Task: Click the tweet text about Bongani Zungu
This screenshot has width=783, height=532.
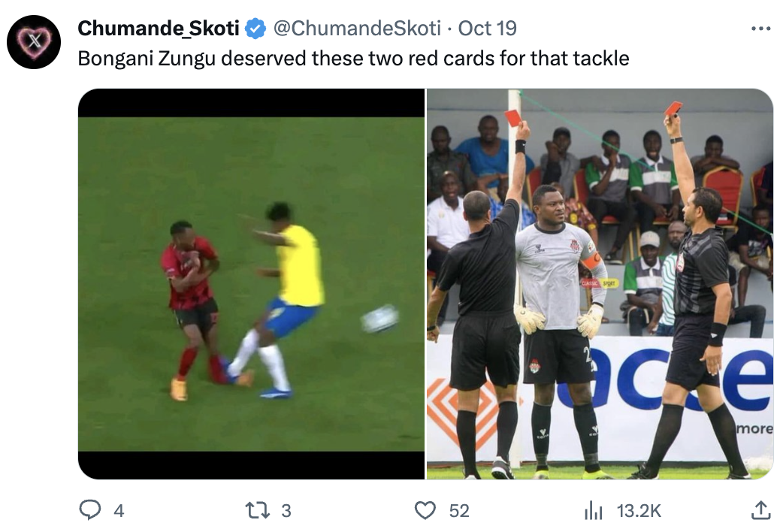Action: tap(353, 59)
